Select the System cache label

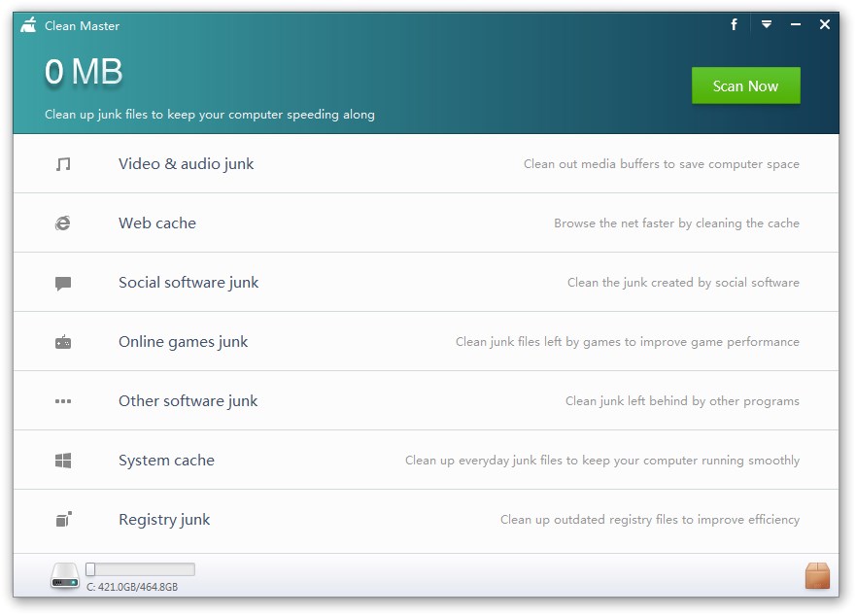(x=166, y=461)
